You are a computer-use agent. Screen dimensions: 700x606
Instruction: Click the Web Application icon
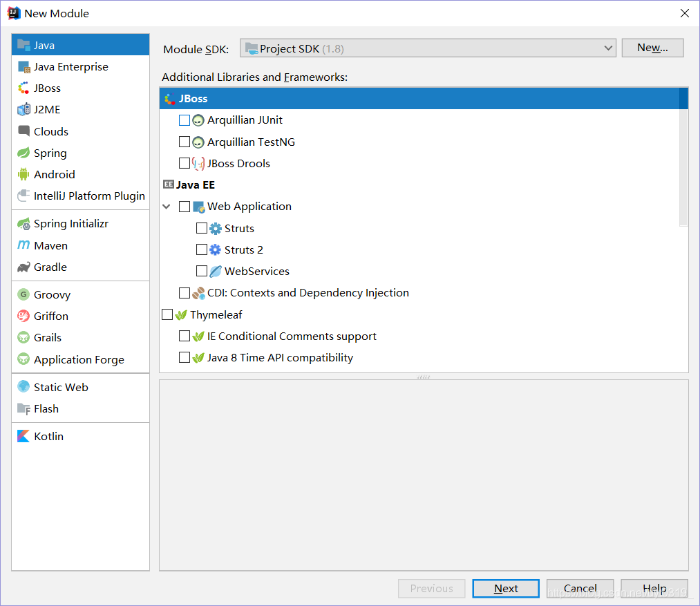pyautogui.click(x=198, y=207)
